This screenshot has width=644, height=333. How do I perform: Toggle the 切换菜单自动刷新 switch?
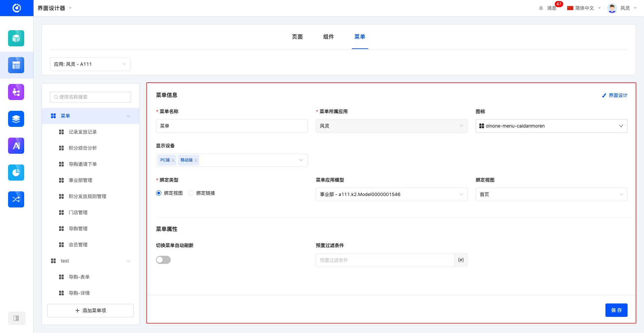163,260
